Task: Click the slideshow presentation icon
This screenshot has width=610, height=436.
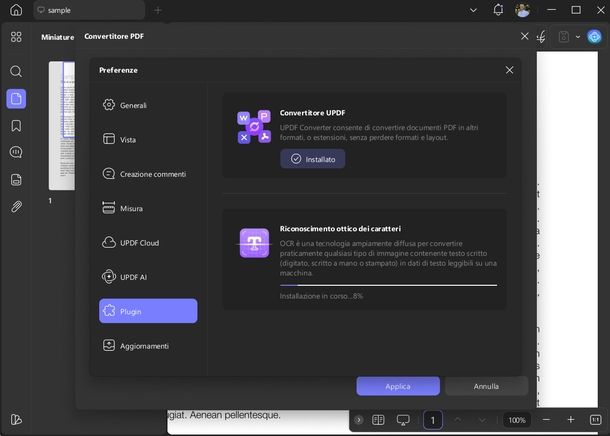Action: [x=404, y=420]
